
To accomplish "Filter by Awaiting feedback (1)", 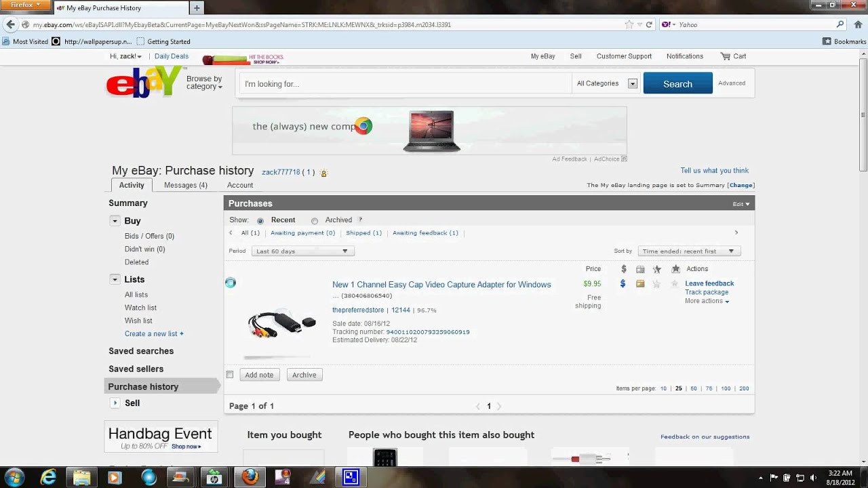I will [x=425, y=232].
